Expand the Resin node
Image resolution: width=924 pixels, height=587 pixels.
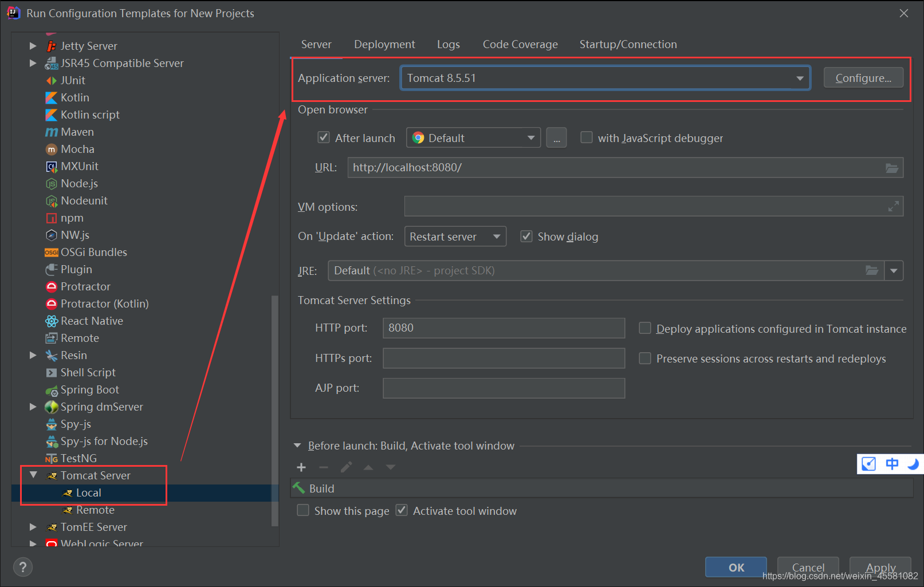(33, 355)
